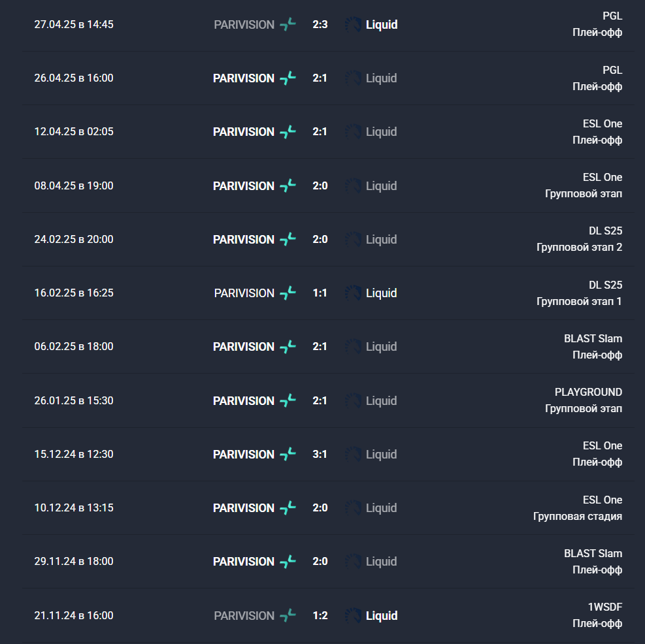645x644 pixels.
Task: Click Liquid logo in 26.04.25 match
Action: pos(353,78)
